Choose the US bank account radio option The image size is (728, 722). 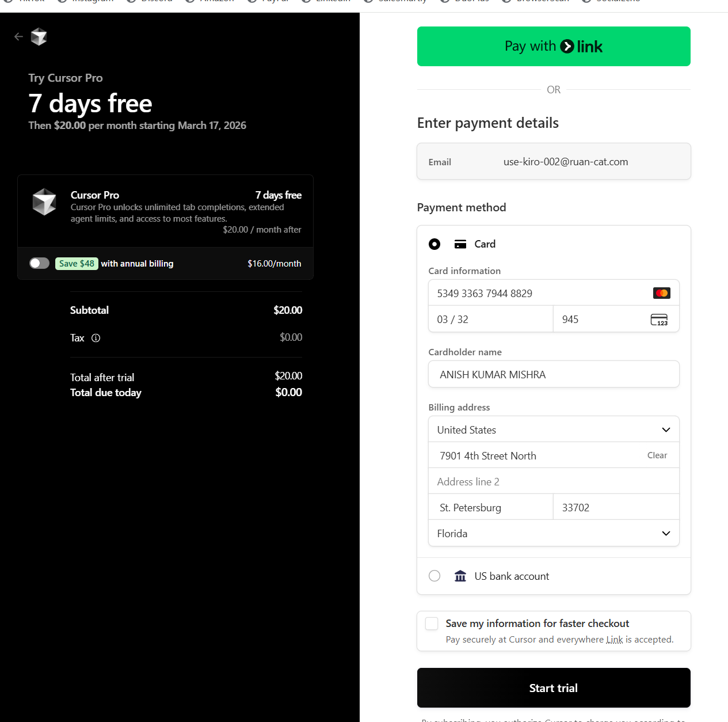[x=434, y=576]
